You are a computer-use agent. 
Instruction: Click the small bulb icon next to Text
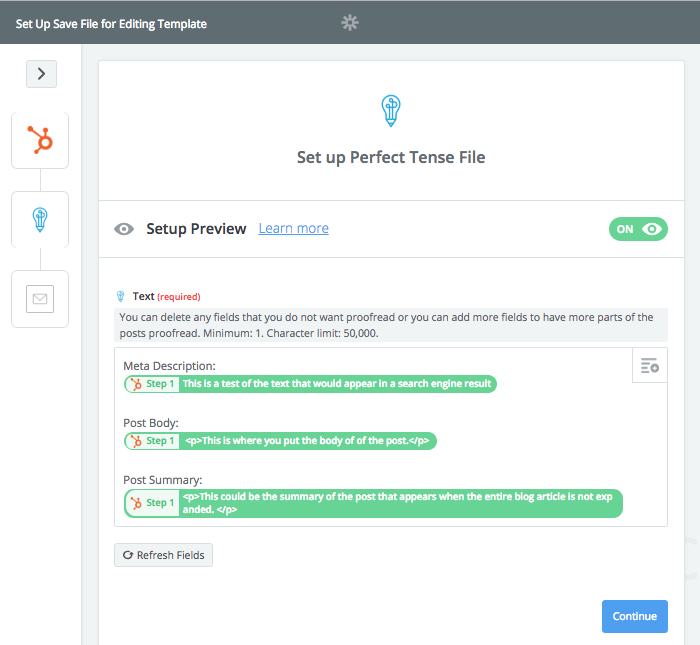[120, 296]
